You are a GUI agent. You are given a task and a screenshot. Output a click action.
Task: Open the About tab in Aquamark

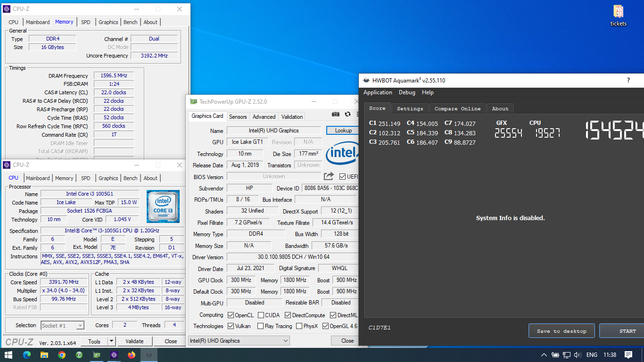pos(500,108)
